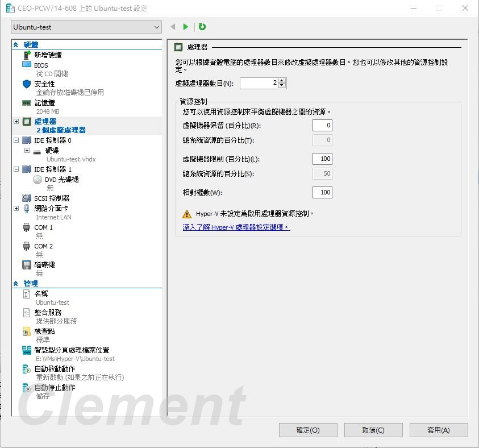Screen dimensions: 479x448
Task: Collapse the 管理 section header
Action: (x=16, y=284)
